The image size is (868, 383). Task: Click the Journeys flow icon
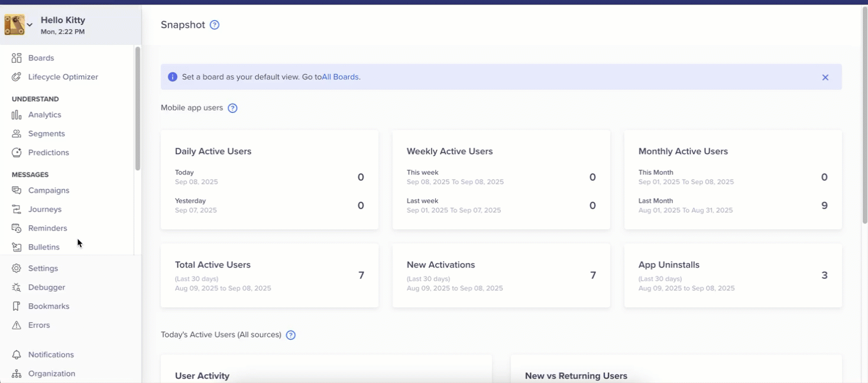[17, 209]
